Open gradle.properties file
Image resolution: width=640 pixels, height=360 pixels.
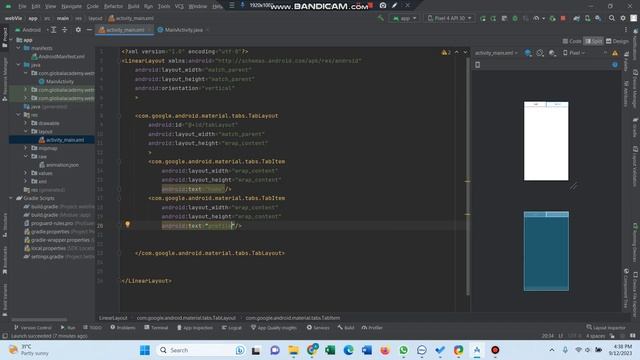pos(47,231)
